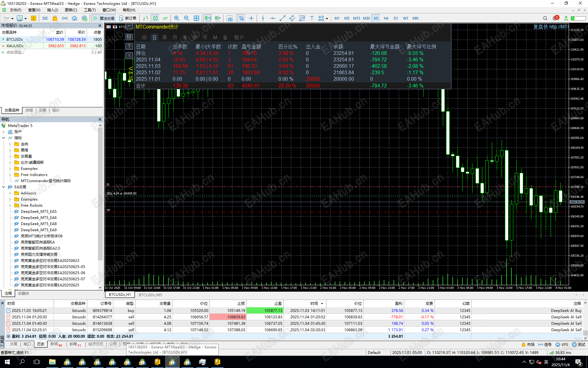Open the IDE MetaEditor button
This screenshot has height=368, width=588.
[x=45, y=18]
